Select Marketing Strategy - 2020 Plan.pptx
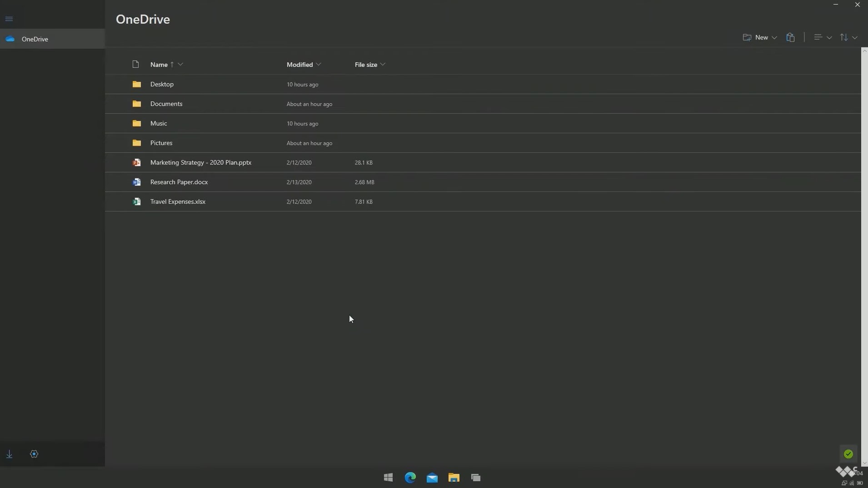The width and height of the screenshot is (868, 488). (x=201, y=162)
